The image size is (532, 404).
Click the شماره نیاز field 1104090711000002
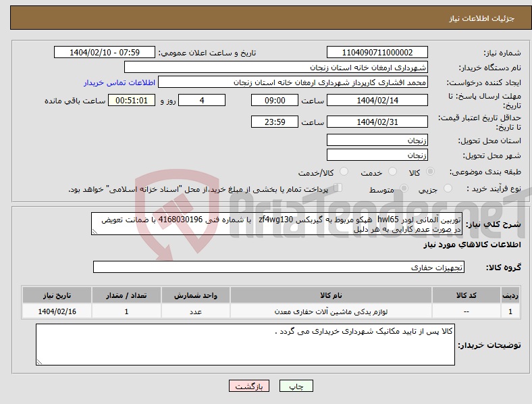point(377,52)
